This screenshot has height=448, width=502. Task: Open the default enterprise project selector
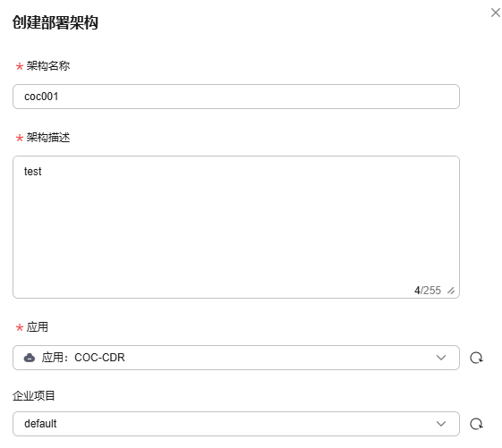click(x=236, y=424)
